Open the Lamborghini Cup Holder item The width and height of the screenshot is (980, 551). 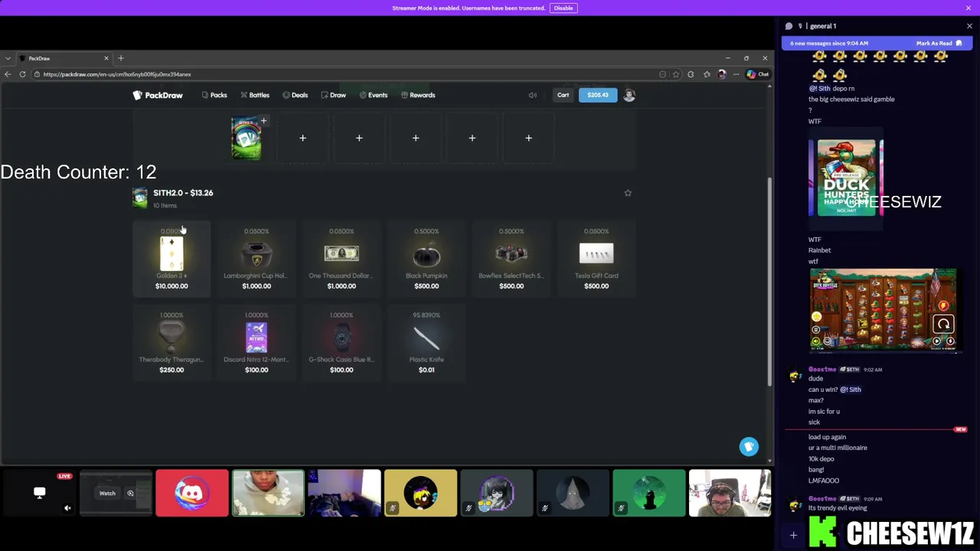click(x=256, y=259)
